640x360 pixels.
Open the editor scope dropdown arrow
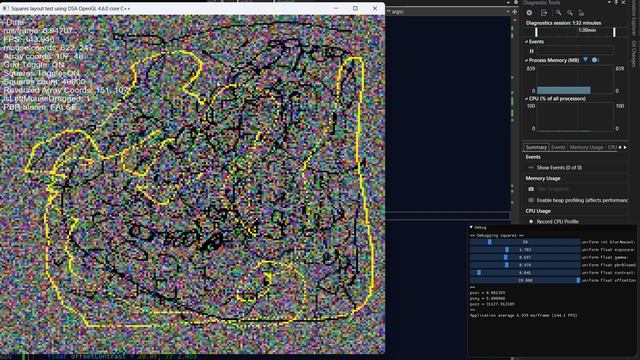pos(508,12)
